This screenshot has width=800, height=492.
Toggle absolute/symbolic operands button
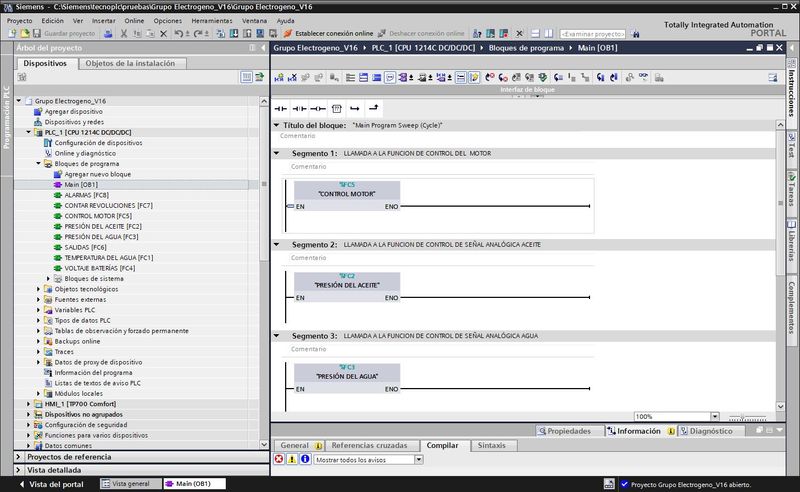pos(405,78)
